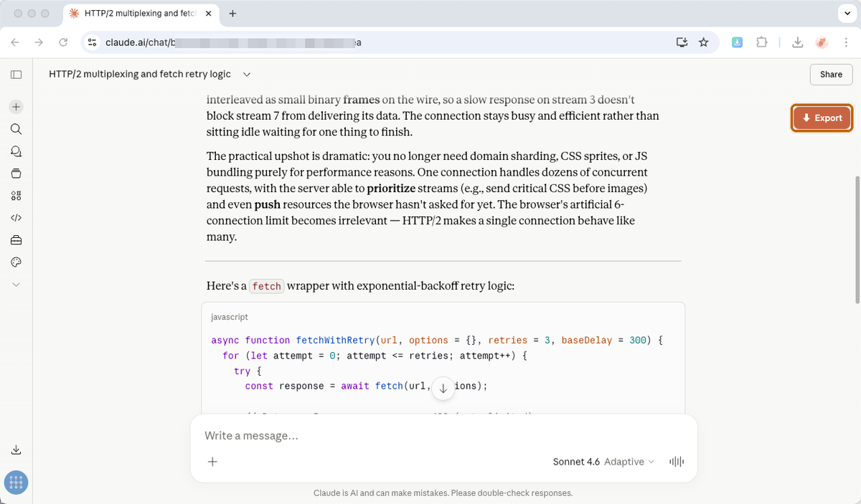This screenshot has width=861, height=504.
Task: Go back in browser history
Action: [x=15, y=43]
